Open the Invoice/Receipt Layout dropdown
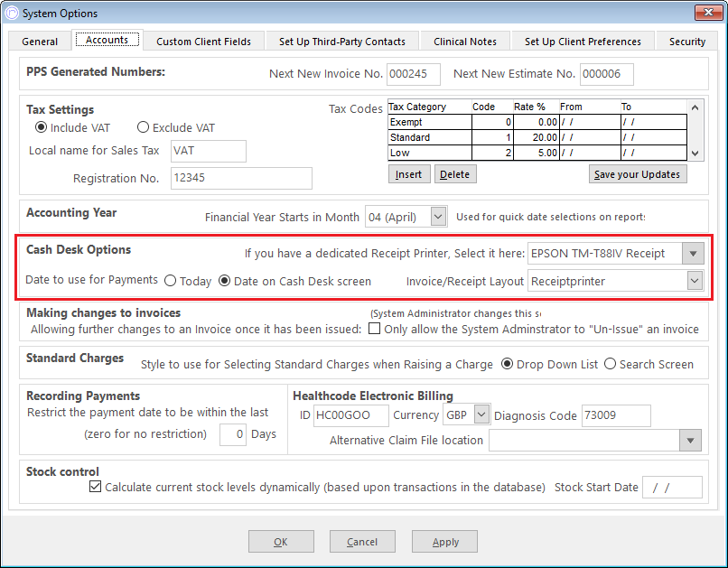The image size is (728, 568). click(695, 281)
